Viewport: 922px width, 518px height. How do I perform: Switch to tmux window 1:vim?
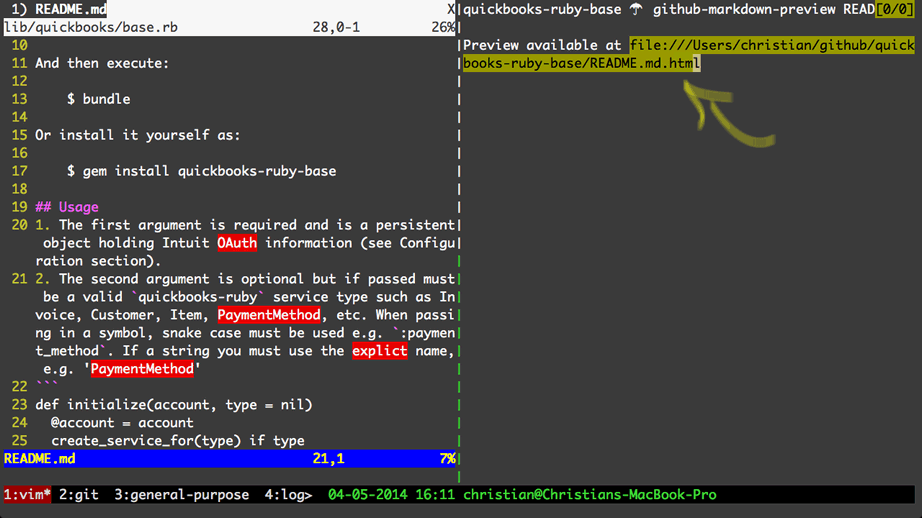click(x=27, y=494)
